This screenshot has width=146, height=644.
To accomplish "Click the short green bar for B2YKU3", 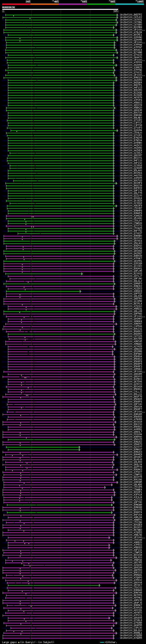I will [x=44, y=274].
